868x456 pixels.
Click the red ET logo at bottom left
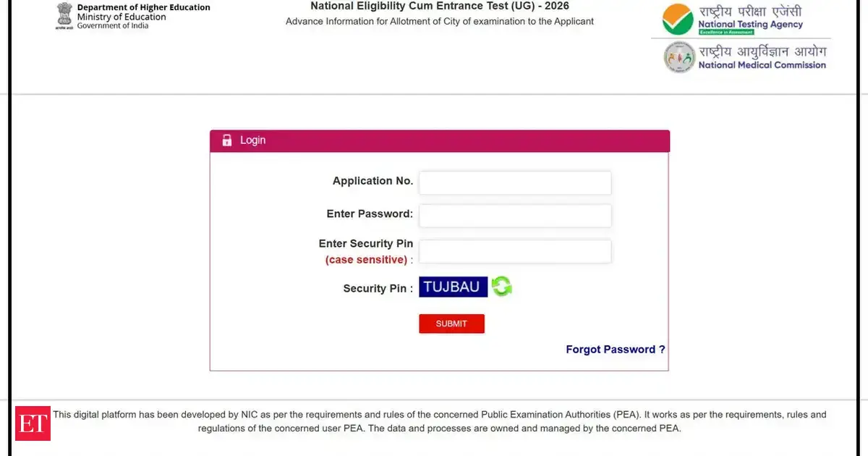tap(33, 422)
